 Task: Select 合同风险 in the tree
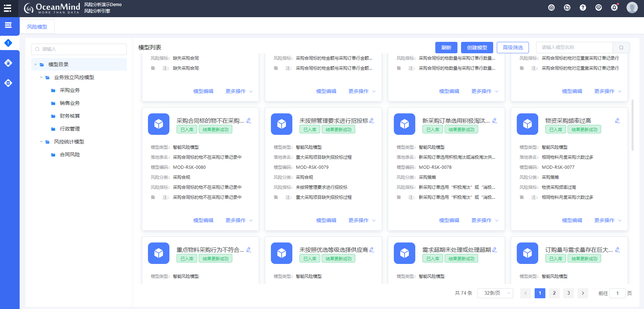point(70,155)
